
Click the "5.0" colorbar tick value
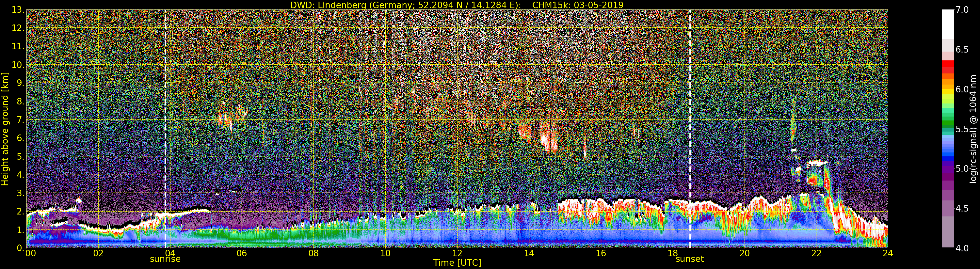point(962,168)
